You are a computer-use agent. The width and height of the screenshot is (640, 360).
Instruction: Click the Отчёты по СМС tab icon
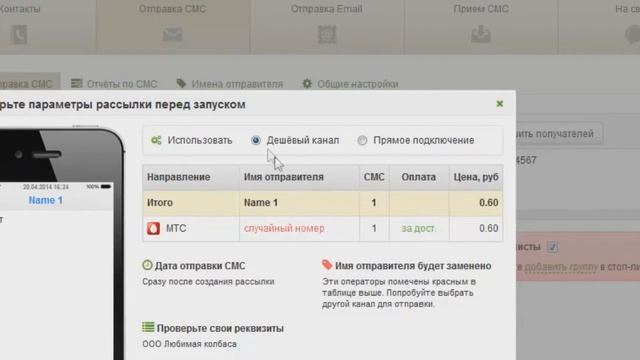click(x=76, y=84)
